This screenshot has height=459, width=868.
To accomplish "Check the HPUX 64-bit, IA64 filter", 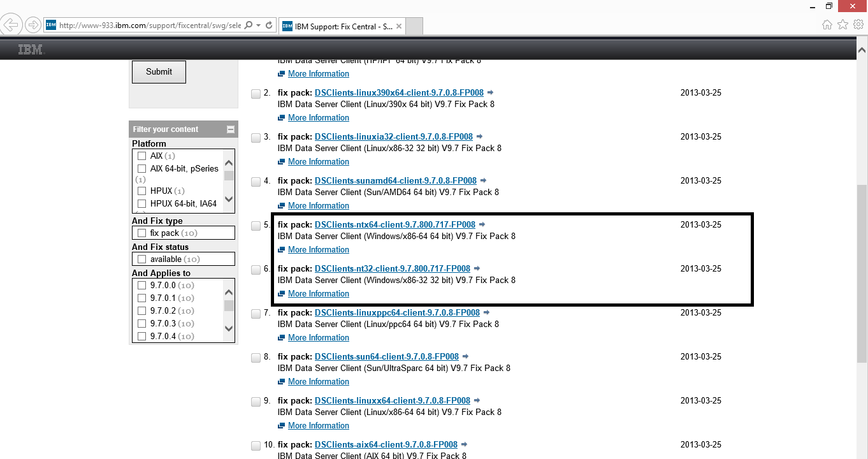I will tap(142, 204).
